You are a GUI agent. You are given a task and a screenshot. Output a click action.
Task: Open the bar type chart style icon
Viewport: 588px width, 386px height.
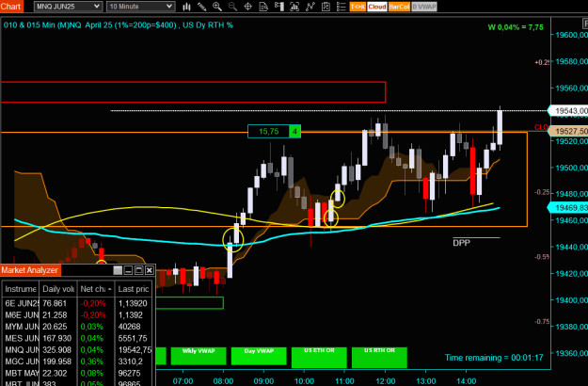(x=186, y=7)
